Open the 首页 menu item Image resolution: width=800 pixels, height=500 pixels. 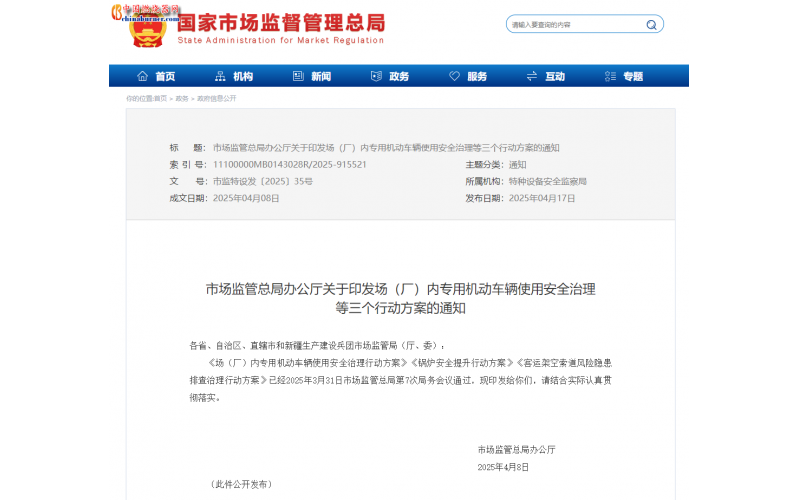[x=165, y=77]
